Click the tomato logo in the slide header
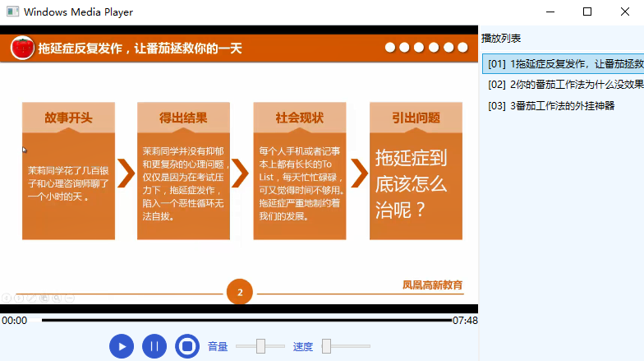Image resolution: width=644 pixels, height=361 pixels. [22, 48]
